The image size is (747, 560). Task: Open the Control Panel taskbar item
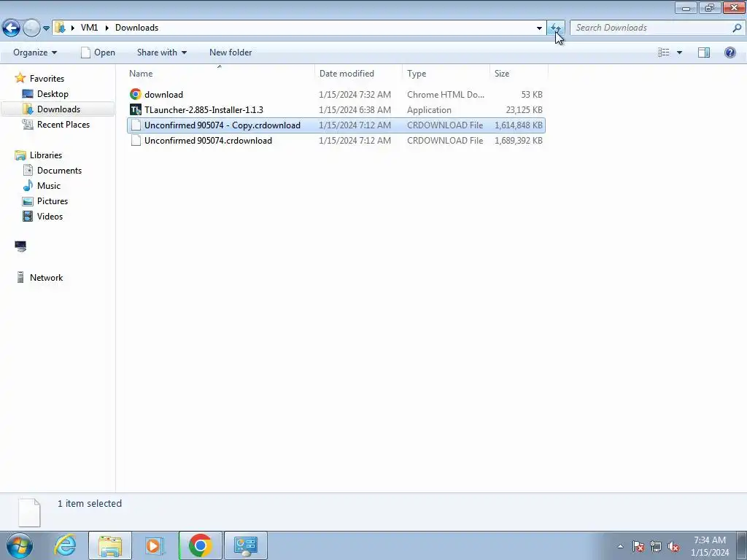tap(246, 545)
